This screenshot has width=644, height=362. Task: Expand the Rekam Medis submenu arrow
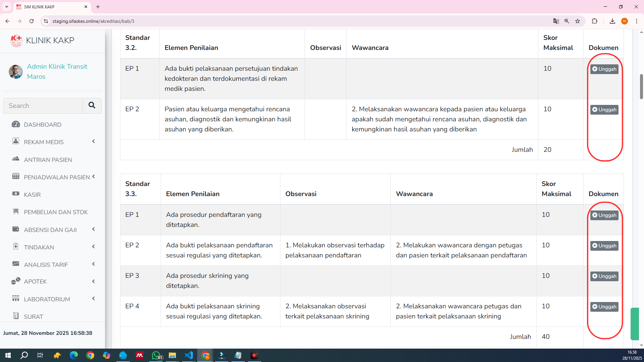(x=94, y=141)
